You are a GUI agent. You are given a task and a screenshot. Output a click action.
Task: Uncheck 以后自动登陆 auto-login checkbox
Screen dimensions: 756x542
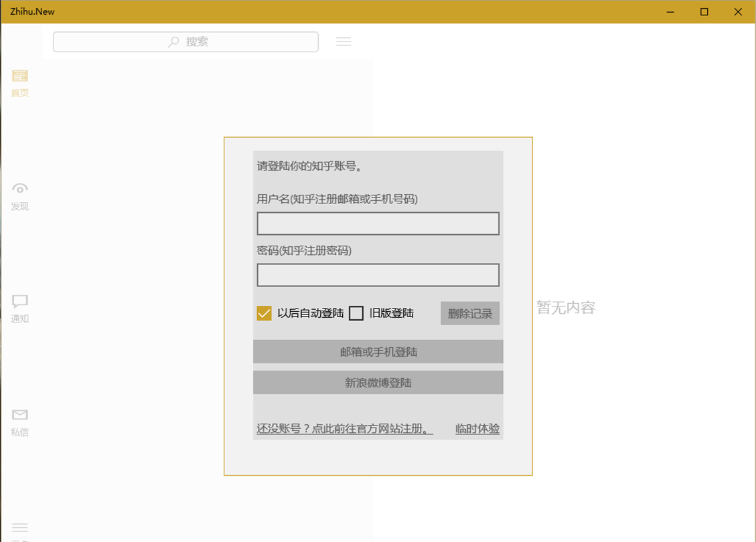click(x=264, y=313)
